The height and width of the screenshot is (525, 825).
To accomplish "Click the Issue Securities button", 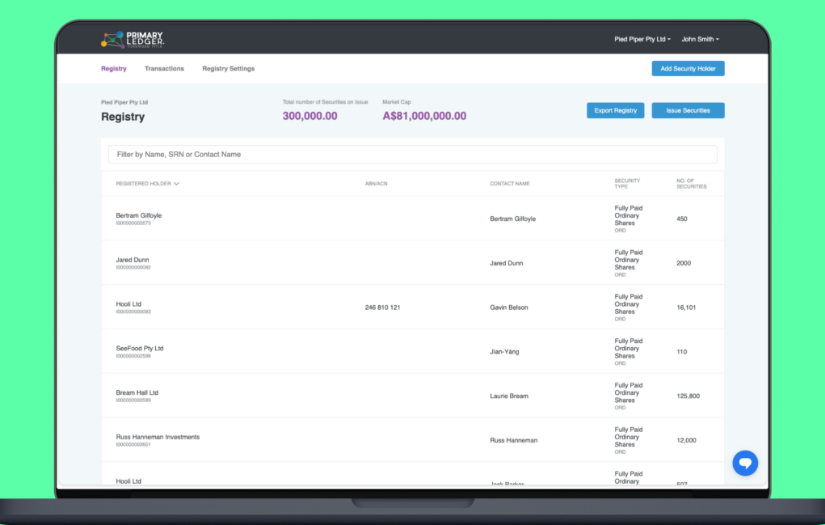I will tap(688, 110).
